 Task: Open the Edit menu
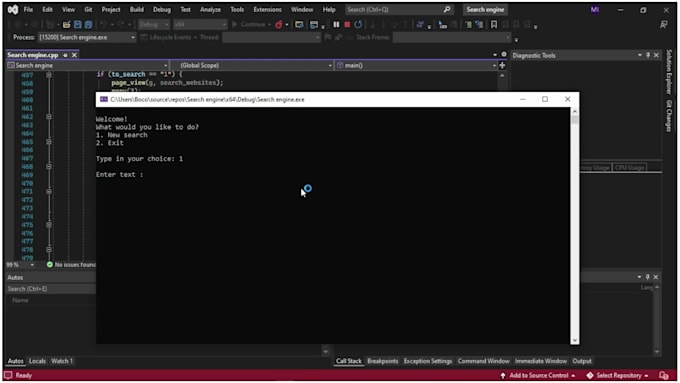click(x=47, y=10)
